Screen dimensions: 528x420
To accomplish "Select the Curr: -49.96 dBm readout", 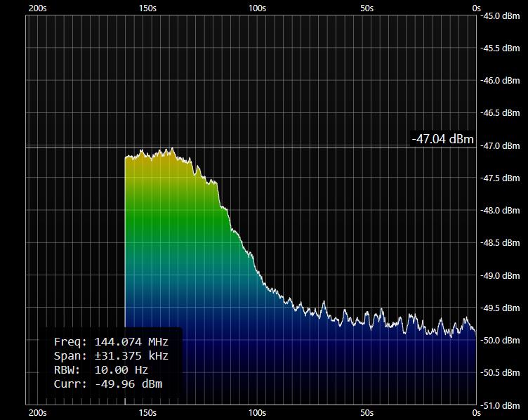I will pyautogui.click(x=108, y=384).
